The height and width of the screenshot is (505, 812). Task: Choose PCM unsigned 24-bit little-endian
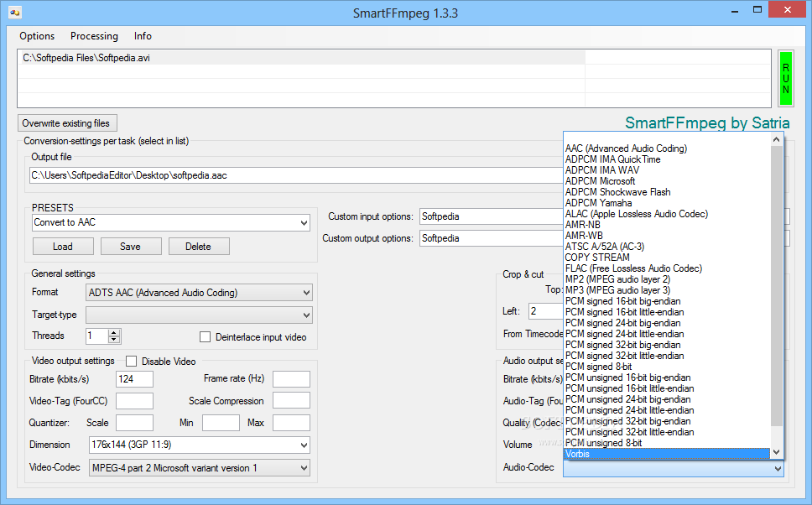667,410
